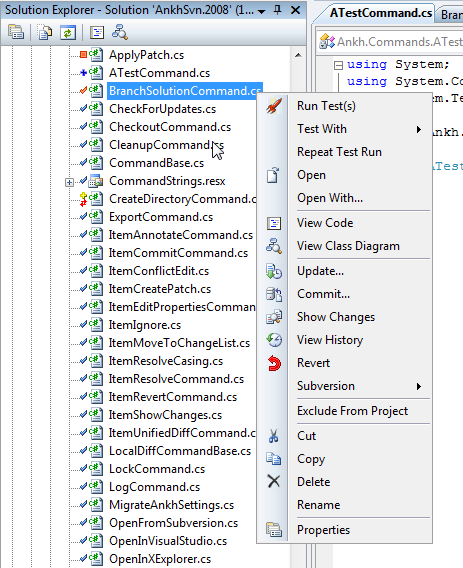Screen dimensions: 463x568
Task: Select ATestCommand.cs in Solution Explorer tree
Action: (160, 73)
